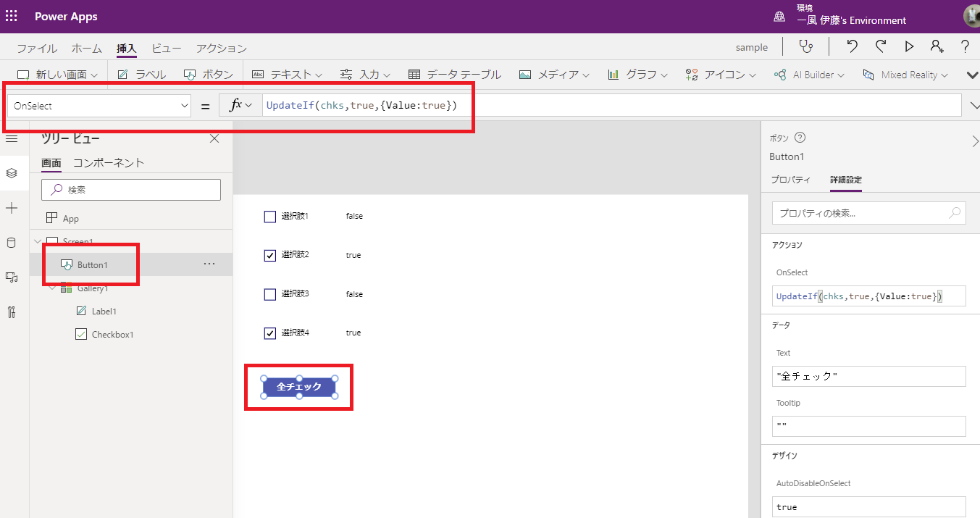
Task: Switch to the ビュー menu tab
Action: point(167,48)
